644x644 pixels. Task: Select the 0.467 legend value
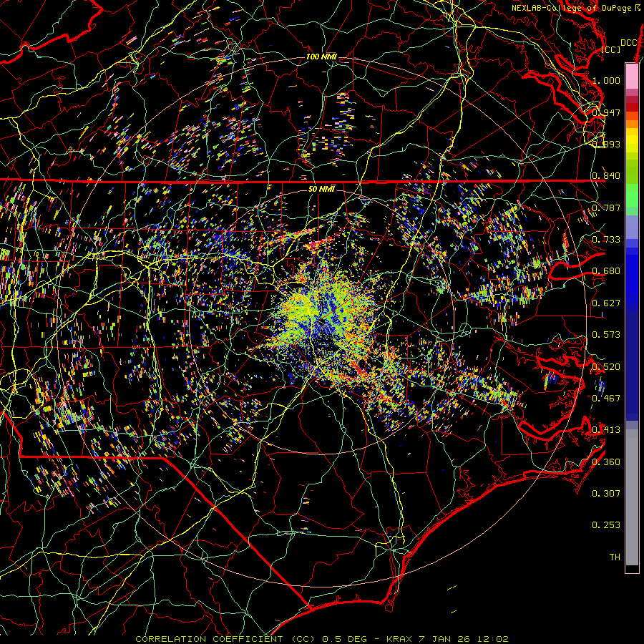[606, 399]
